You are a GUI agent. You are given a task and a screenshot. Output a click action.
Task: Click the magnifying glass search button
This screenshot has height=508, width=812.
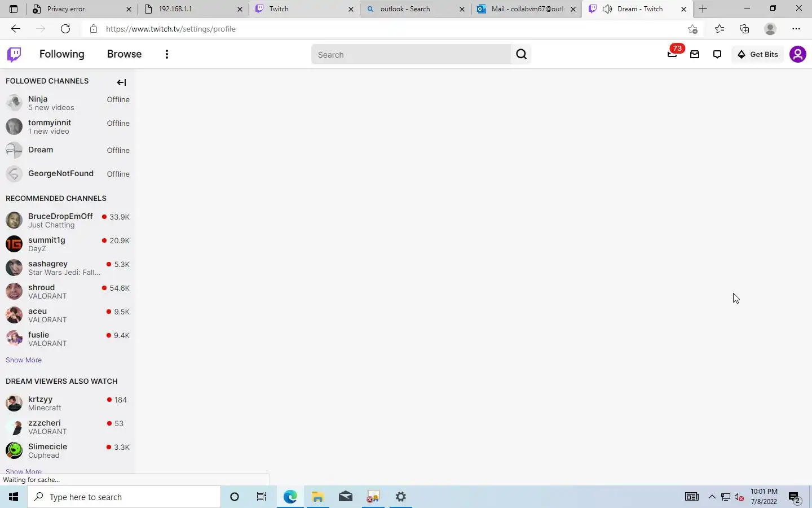click(522, 54)
